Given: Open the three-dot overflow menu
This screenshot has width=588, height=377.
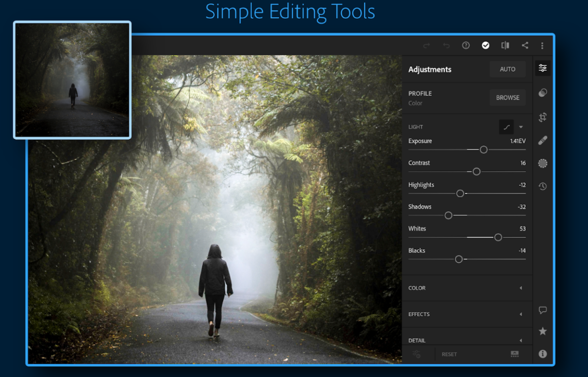Looking at the screenshot, I should click(x=542, y=46).
